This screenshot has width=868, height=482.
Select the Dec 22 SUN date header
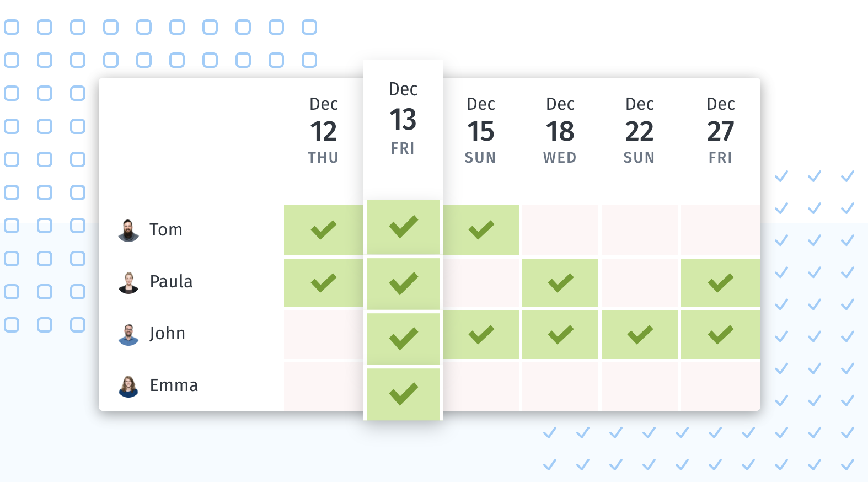(640, 131)
